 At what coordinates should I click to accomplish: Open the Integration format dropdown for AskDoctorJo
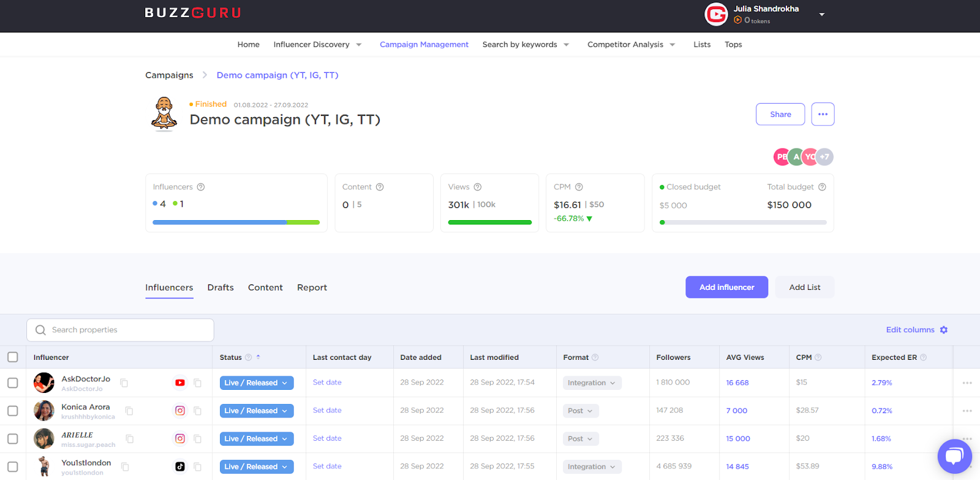click(592, 383)
